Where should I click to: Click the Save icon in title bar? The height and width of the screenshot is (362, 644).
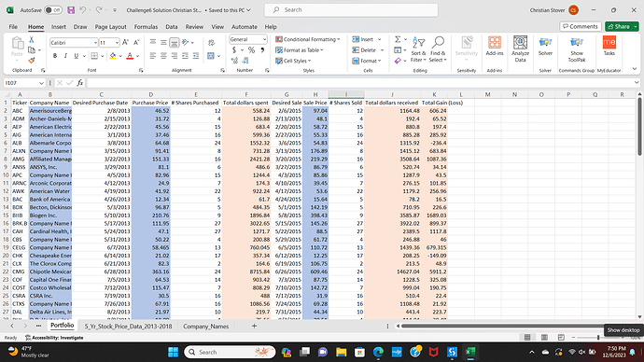pyautogui.click(x=71, y=10)
